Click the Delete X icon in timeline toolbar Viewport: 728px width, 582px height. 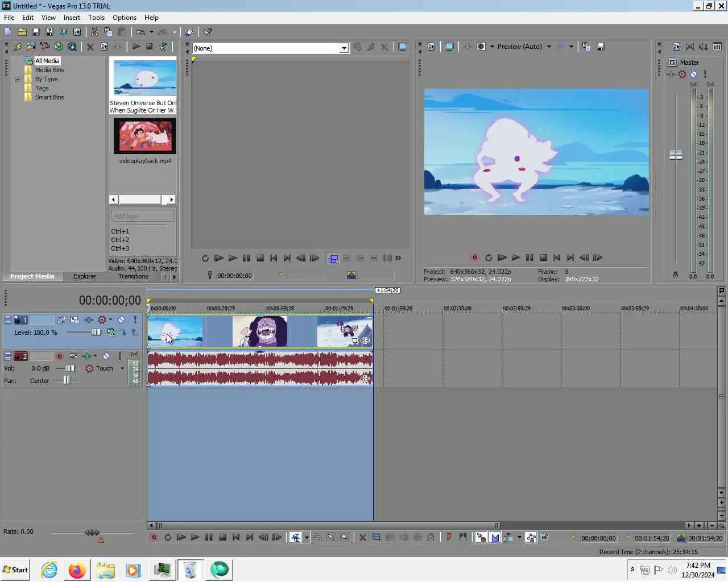(362, 537)
